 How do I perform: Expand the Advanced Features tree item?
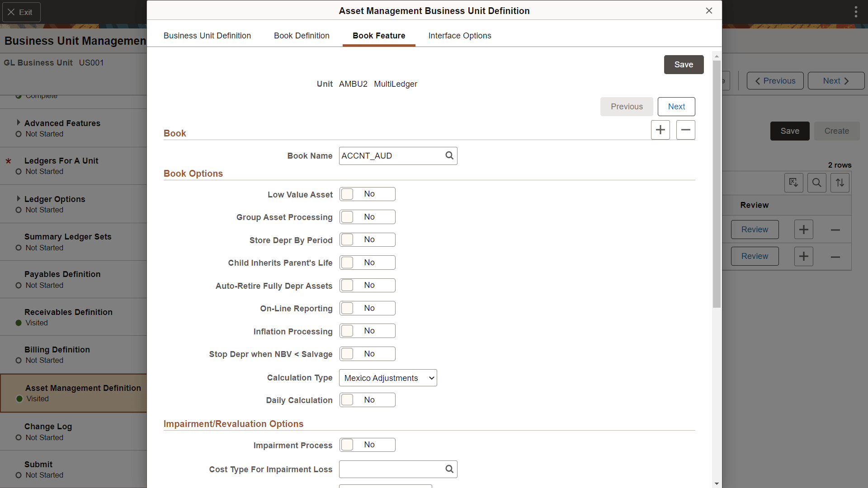19,122
